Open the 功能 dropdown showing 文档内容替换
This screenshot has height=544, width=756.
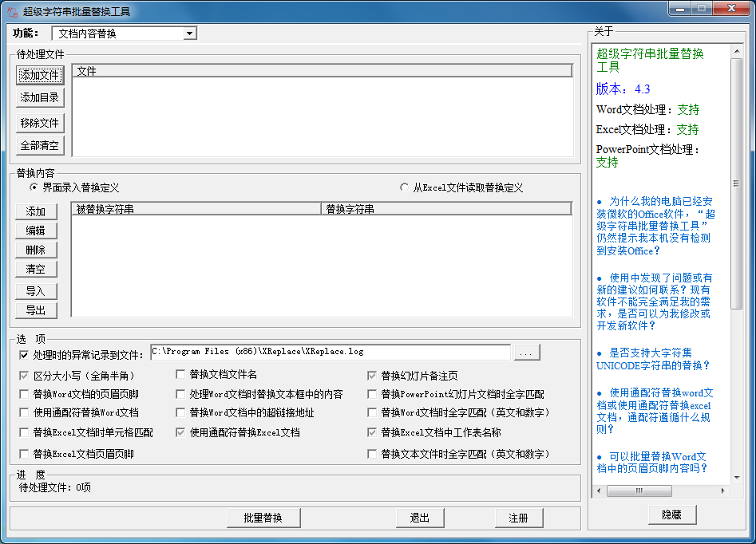tap(125, 34)
